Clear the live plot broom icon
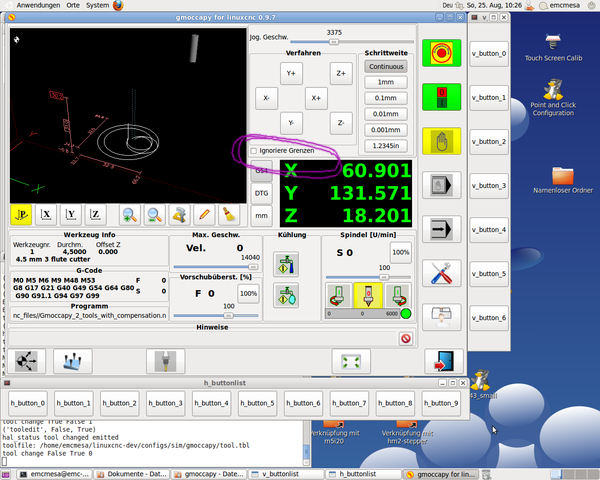 tap(229, 215)
